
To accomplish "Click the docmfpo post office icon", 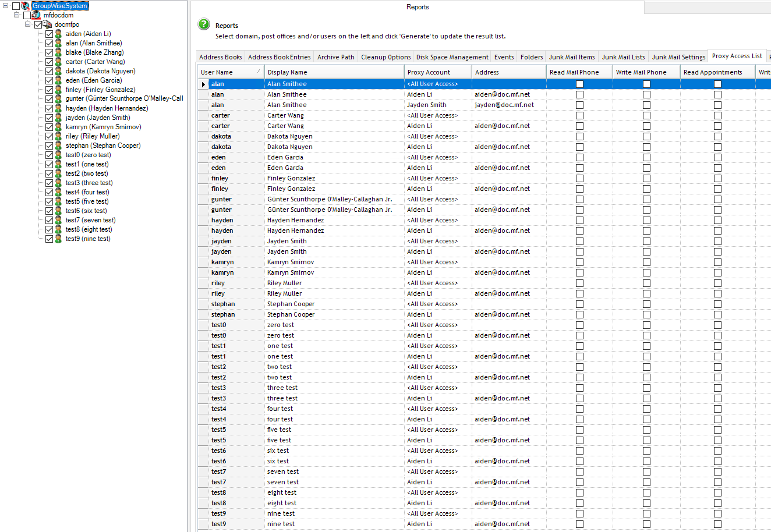I will (x=47, y=24).
